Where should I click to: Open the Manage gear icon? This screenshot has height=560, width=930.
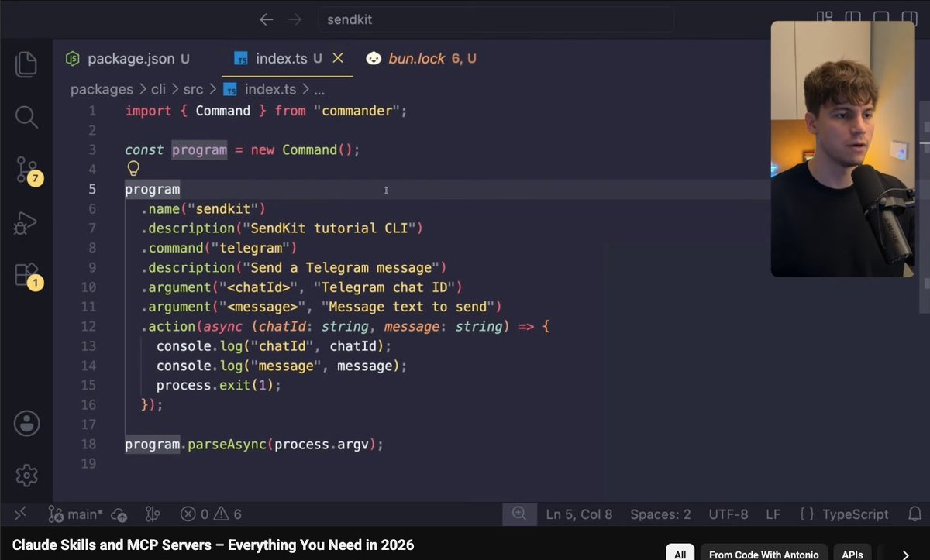pos(26,475)
